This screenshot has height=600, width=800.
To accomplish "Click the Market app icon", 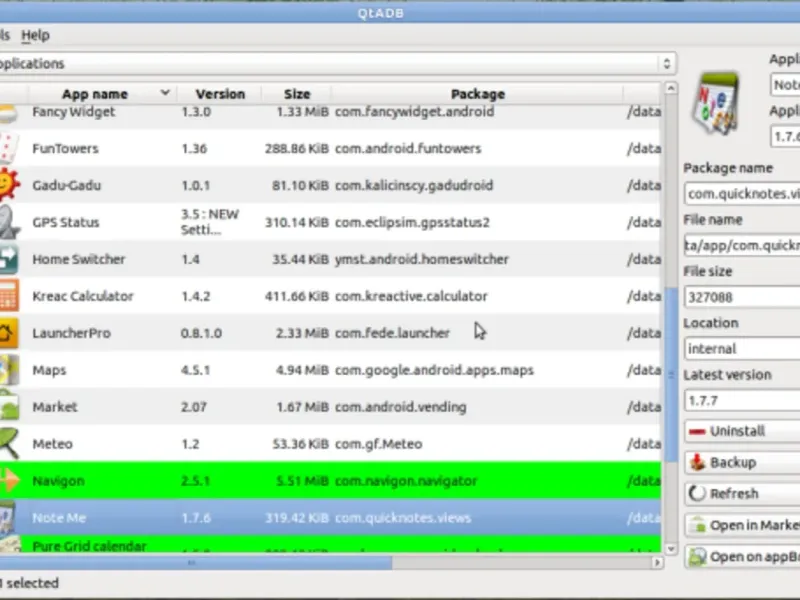I will point(9,407).
